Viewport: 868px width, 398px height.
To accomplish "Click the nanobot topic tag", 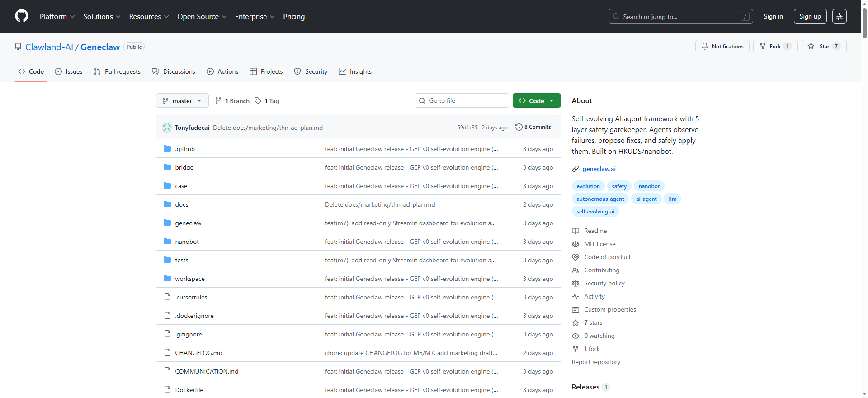I will tap(649, 186).
